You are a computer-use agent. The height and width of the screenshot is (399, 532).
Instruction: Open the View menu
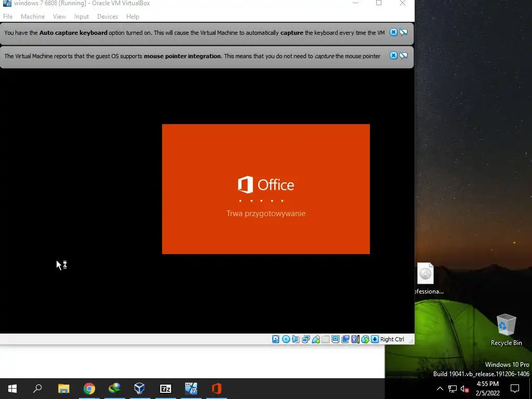tap(59, 16)
